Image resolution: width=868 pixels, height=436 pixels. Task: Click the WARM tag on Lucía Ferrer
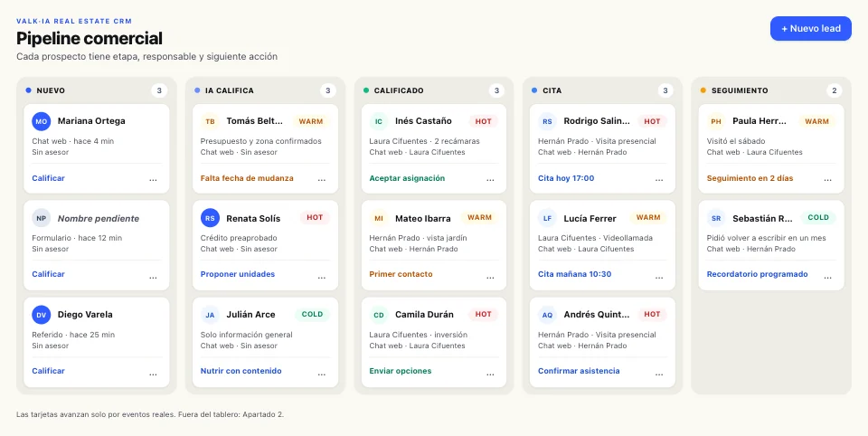tap(648, 218)
